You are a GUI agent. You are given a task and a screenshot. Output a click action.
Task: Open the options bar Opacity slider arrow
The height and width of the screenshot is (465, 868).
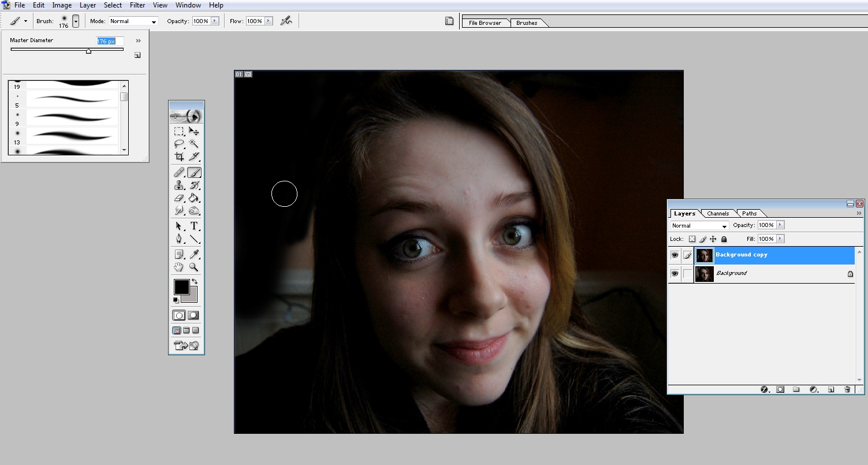pos(215,21)
